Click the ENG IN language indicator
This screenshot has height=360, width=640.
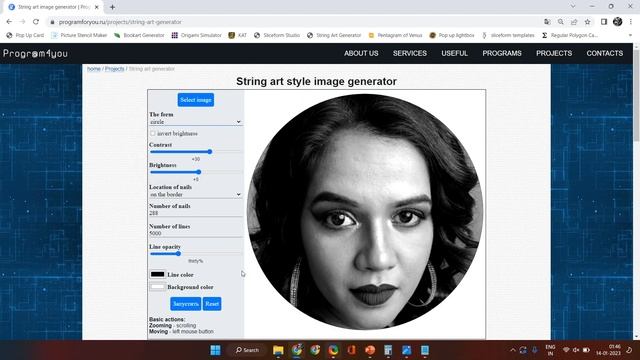tap(550, 350)
